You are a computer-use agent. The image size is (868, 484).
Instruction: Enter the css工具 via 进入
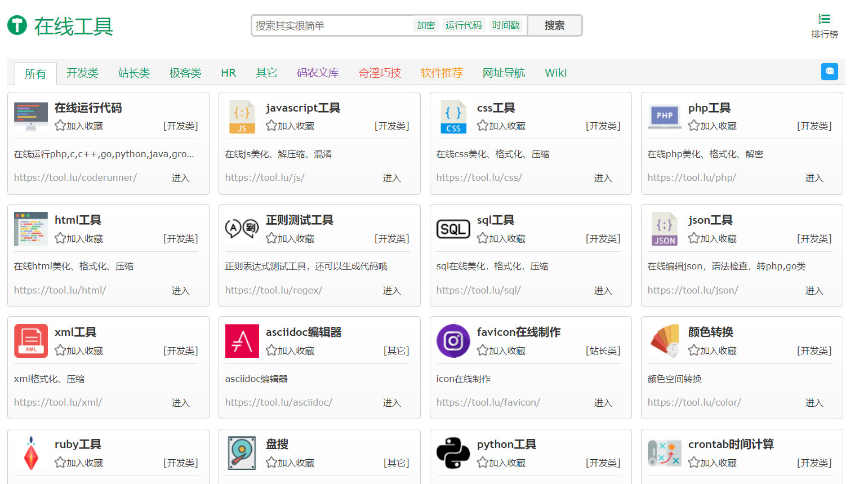click(603, 178)
